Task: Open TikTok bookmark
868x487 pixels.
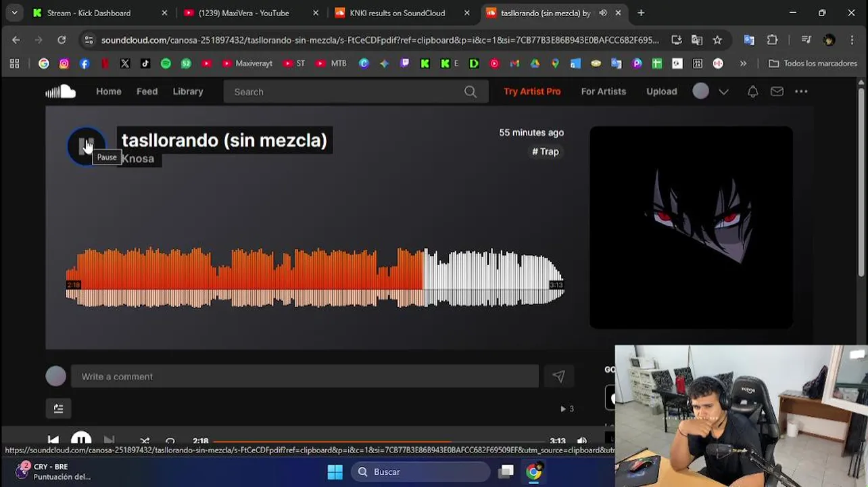Action: (x=145, y=64)
